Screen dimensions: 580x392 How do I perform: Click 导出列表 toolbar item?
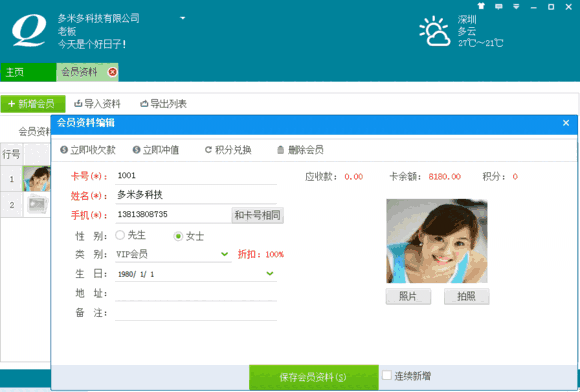coord(163,104)
